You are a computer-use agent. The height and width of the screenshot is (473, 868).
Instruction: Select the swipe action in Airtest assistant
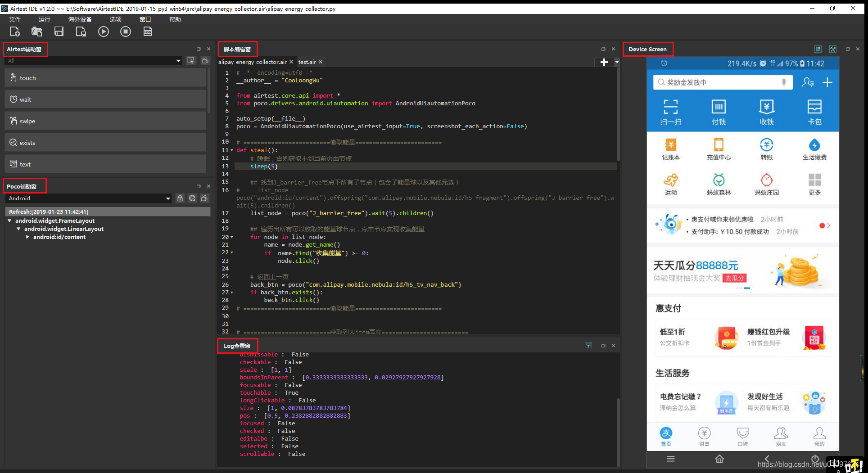(105, 121)
